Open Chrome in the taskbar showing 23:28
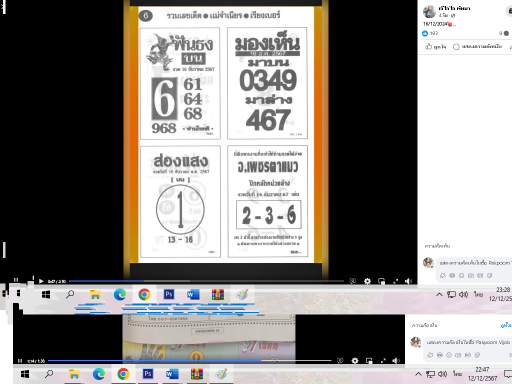Image resolution: width=512 pixels, height=384 pixels. tap(144, 294)
